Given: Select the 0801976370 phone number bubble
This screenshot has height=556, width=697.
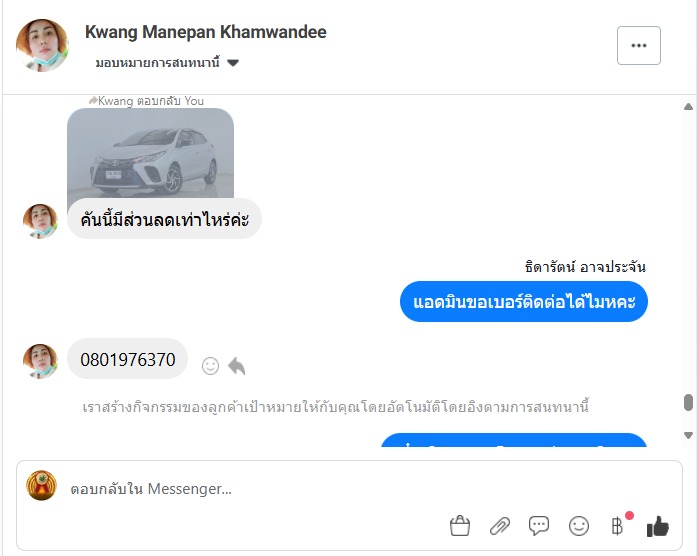Looking at the screenshot, I should 128,359.
